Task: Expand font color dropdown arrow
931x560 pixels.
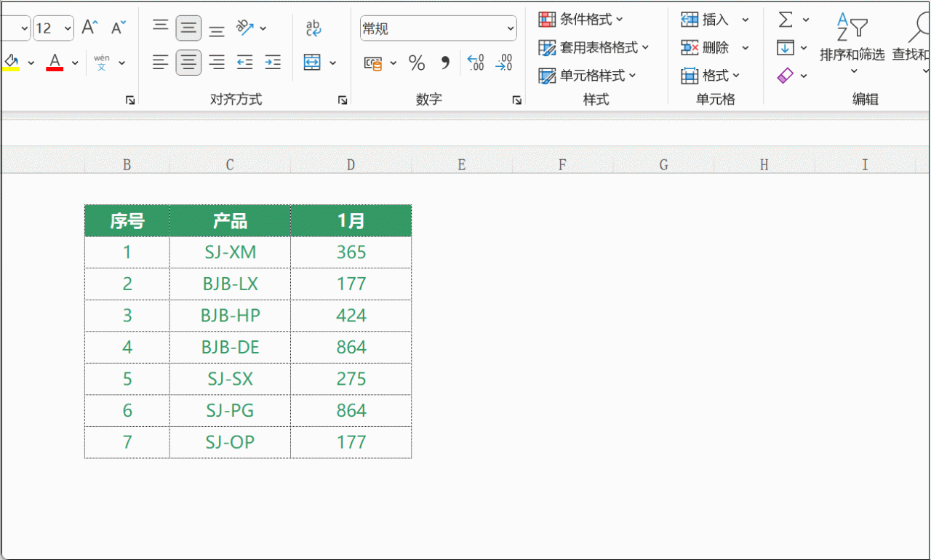Action: pyautogui.click(x=75, y=63)
